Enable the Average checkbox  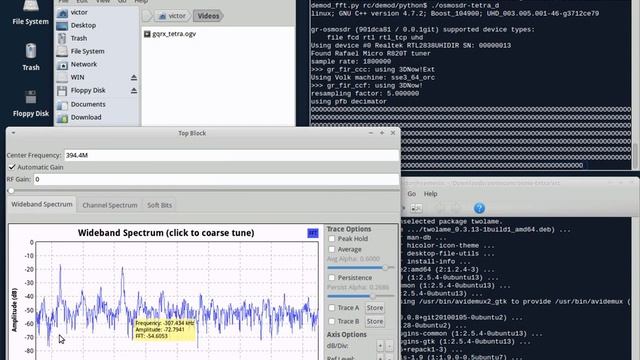(x=331, y=249)
